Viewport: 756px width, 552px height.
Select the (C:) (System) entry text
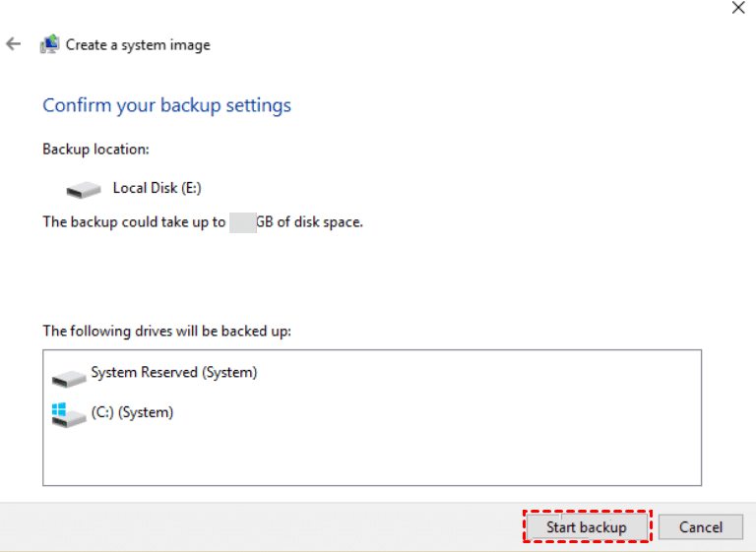point(132,412)
